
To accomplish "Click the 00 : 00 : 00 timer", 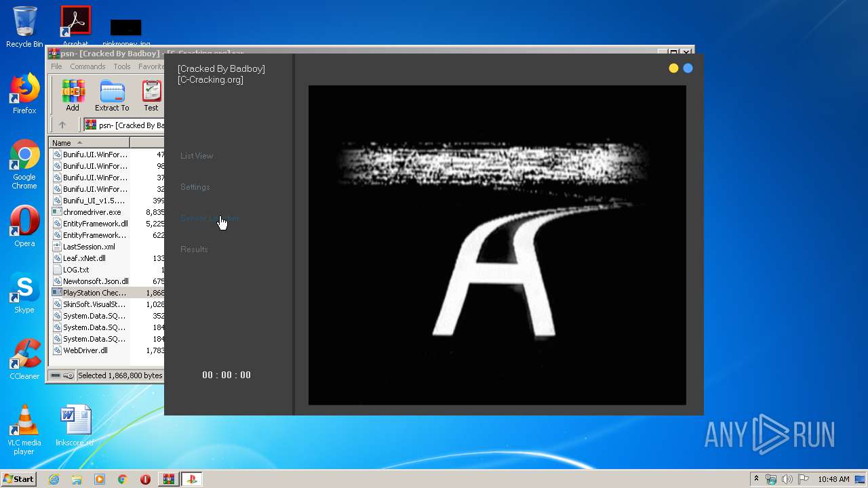I will (x=226, y=375).
